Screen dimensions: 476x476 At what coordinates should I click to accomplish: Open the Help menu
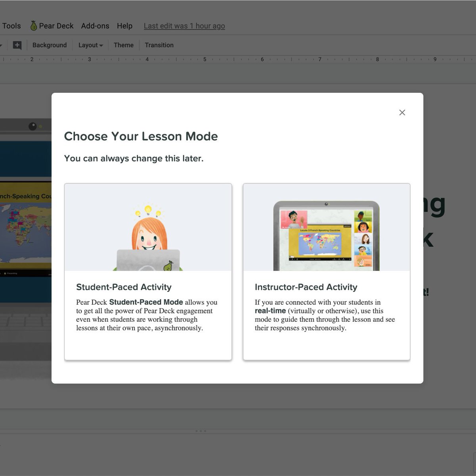[125, 26]
